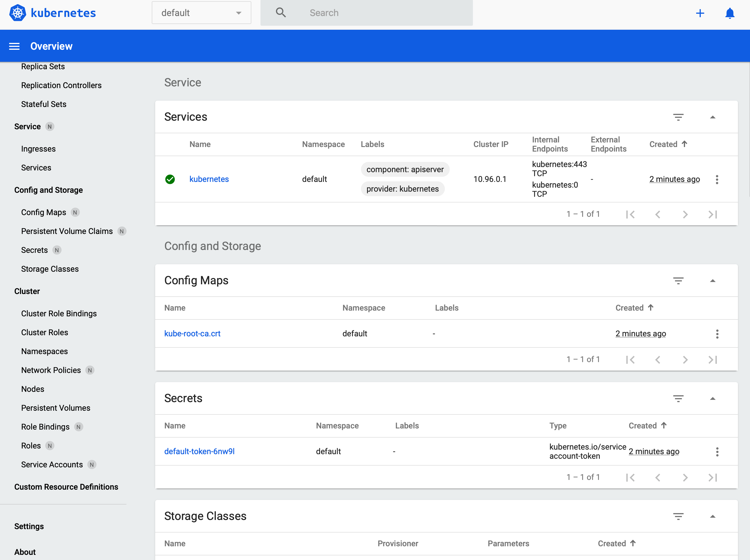
Task: Open the default namespace dropdown
Action: coord(202,13)
